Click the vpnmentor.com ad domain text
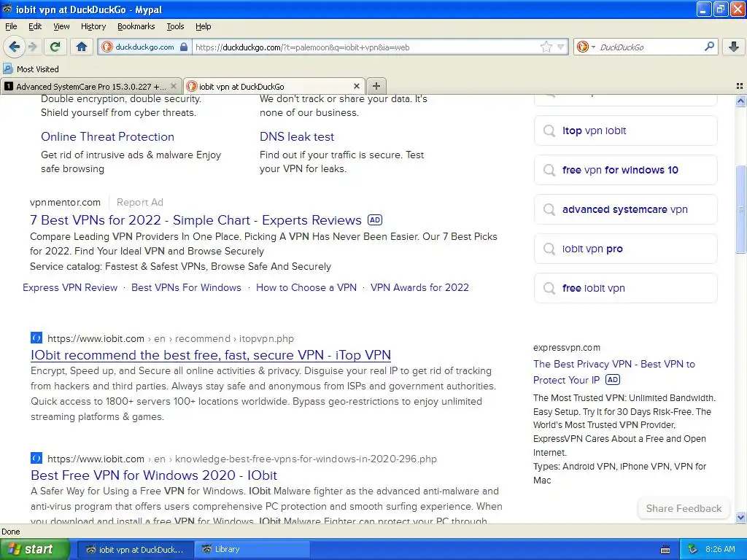This screenshot has width=747, height=560. (65, 203)
